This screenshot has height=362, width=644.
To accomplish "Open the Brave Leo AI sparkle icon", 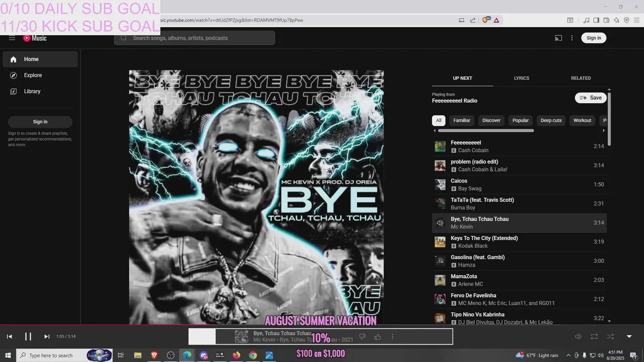I will click(x=616, y=20).
